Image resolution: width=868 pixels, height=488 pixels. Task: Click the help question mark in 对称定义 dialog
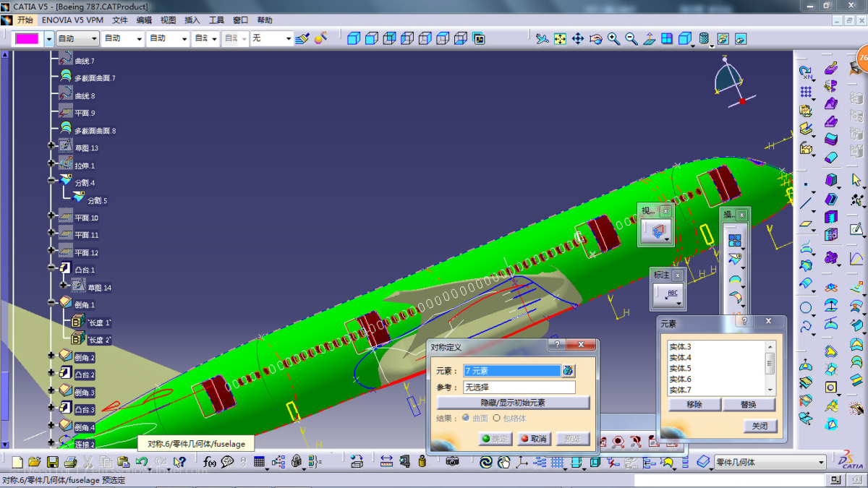click(556, 346)
